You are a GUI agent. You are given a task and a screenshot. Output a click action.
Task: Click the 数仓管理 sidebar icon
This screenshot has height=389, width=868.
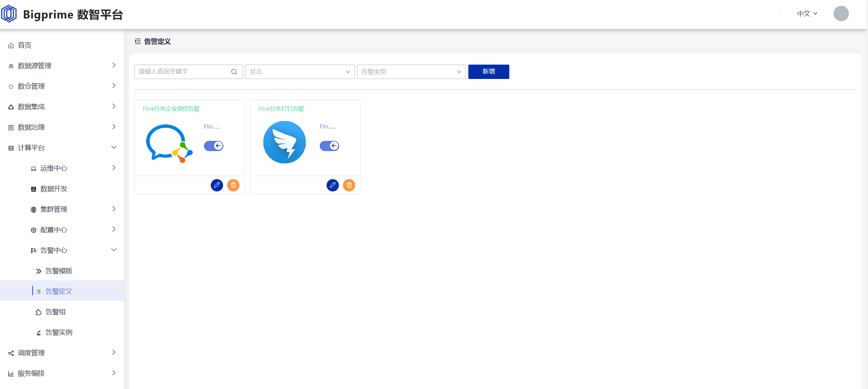(11, 86)
